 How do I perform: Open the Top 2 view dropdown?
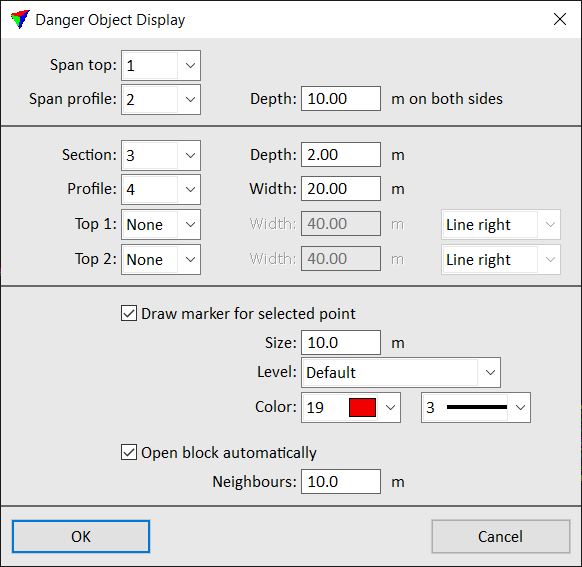point(161,259)
